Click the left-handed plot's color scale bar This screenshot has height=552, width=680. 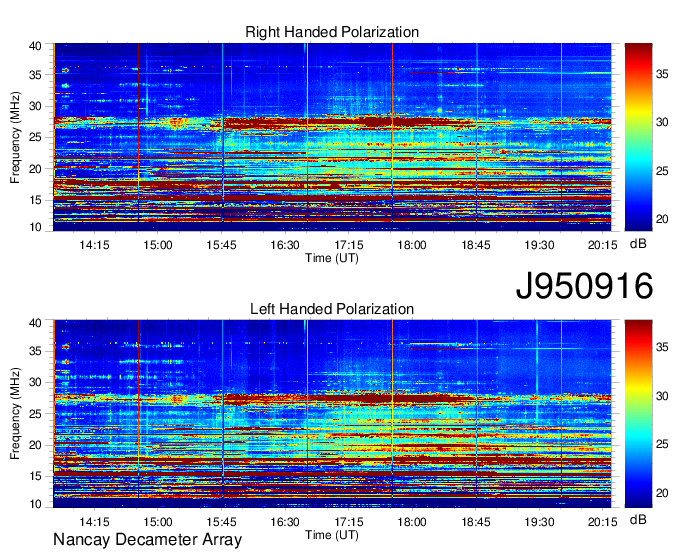coord(638,414)
